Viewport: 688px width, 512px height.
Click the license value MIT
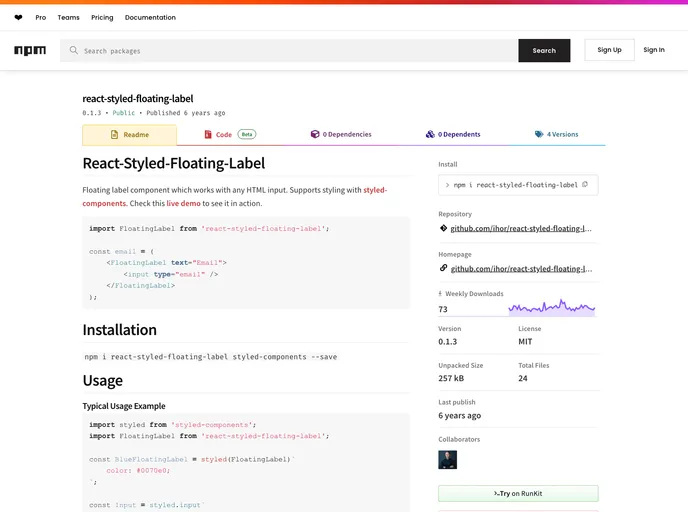[x=525, y=341]
